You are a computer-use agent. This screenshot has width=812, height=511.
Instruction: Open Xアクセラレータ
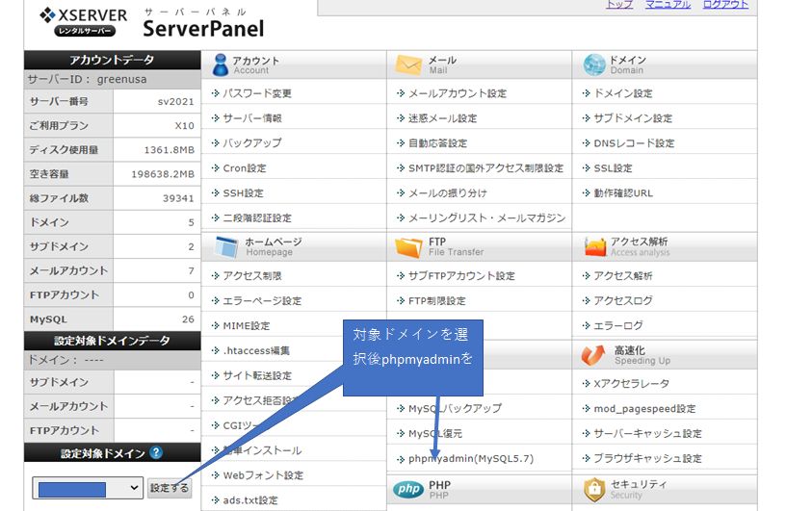click(x=631, y=384)
